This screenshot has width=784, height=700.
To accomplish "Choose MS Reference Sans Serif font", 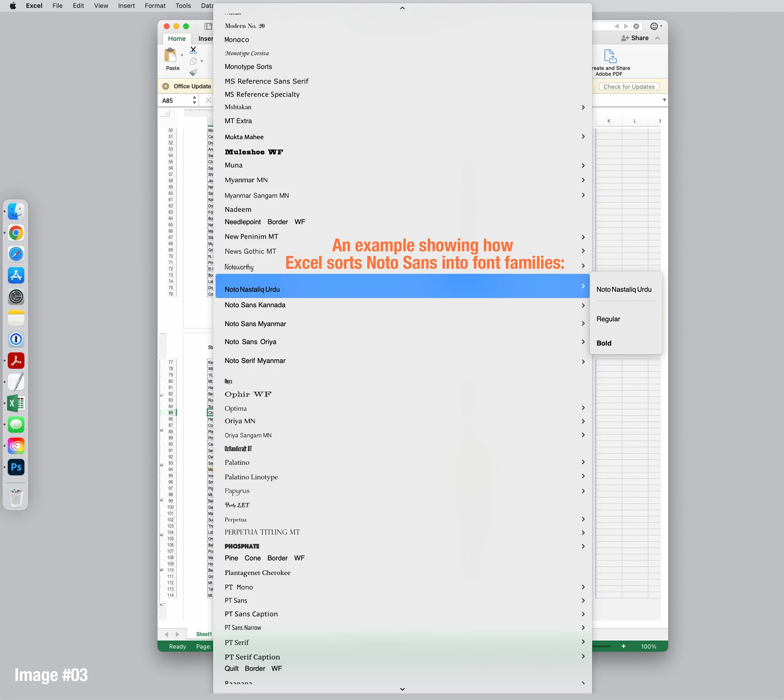I will click(x=402, y=81).
